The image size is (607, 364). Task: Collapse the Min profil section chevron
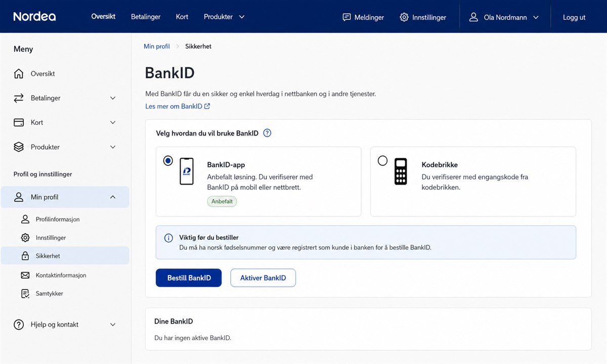coord(113,197)
